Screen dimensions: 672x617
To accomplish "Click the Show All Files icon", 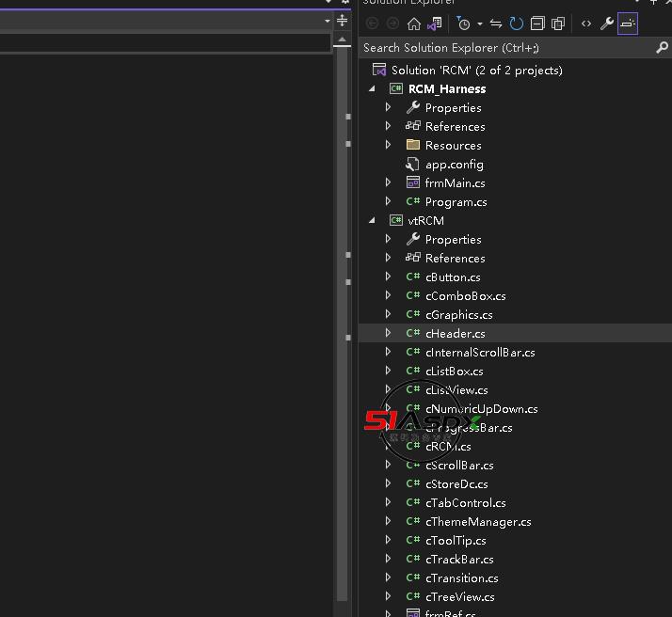I will point(558,24).
